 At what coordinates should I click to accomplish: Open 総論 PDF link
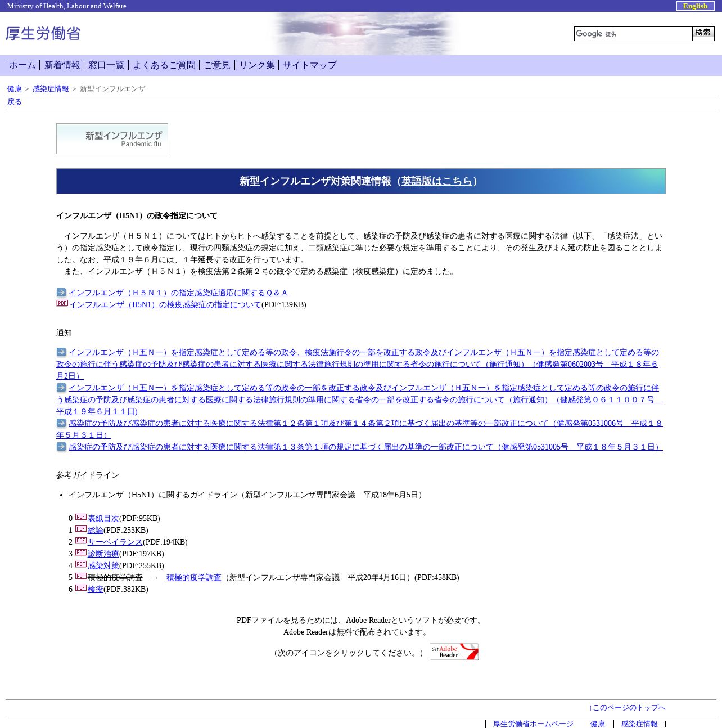96,530
